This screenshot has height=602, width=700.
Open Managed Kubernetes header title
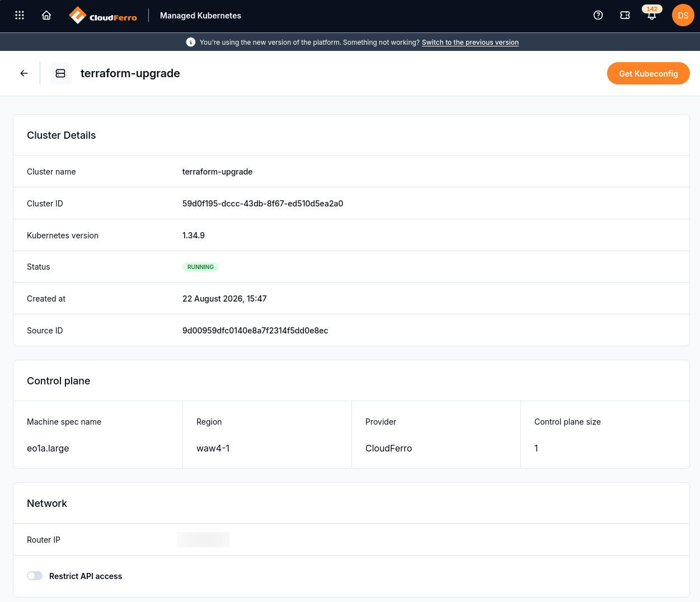(x=200, y=16)
